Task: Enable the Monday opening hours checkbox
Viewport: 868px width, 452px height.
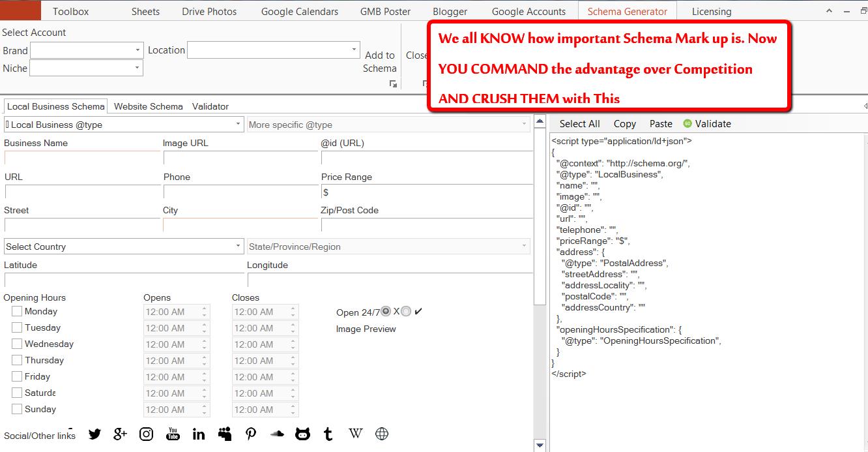Action: point(17,311)
